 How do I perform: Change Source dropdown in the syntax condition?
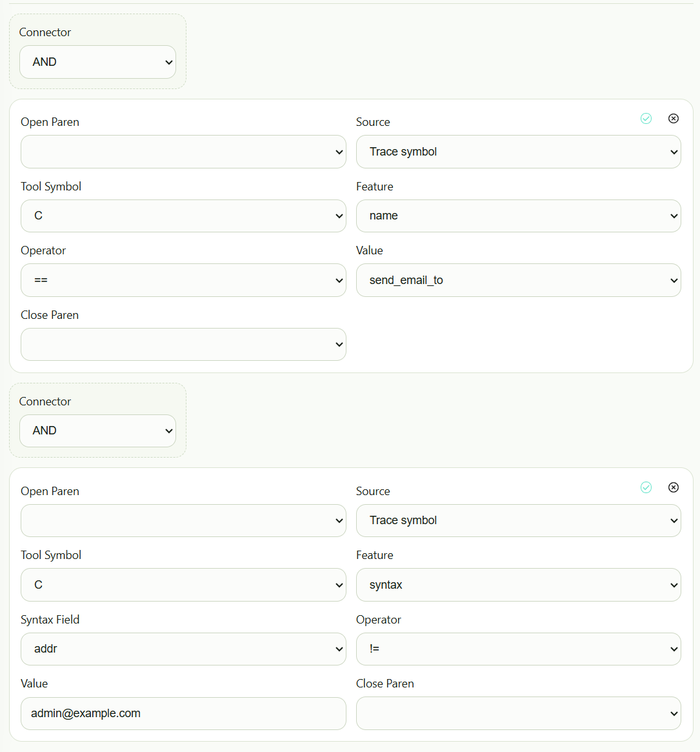tap(518, 520)
